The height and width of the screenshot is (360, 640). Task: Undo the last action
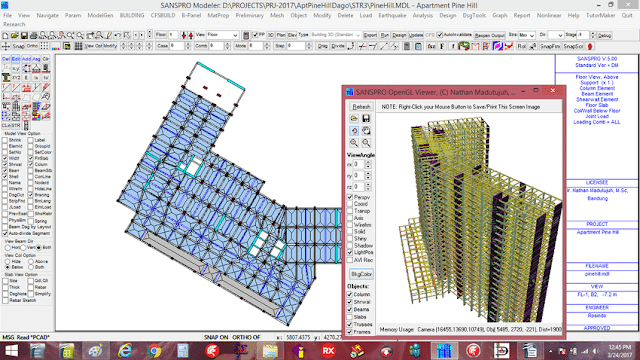pyautogui.click(x=118, y=36)
